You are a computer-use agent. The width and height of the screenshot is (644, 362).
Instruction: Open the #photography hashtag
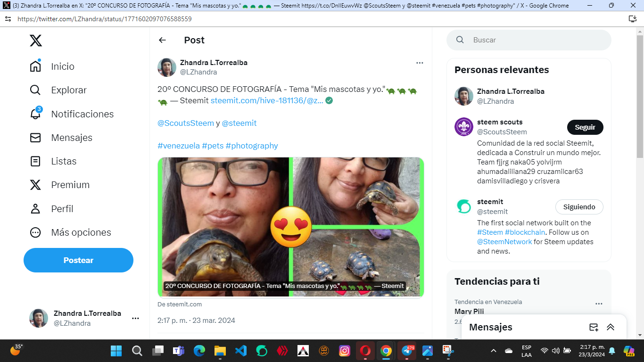pyautogui.click(x=252, y=146)
